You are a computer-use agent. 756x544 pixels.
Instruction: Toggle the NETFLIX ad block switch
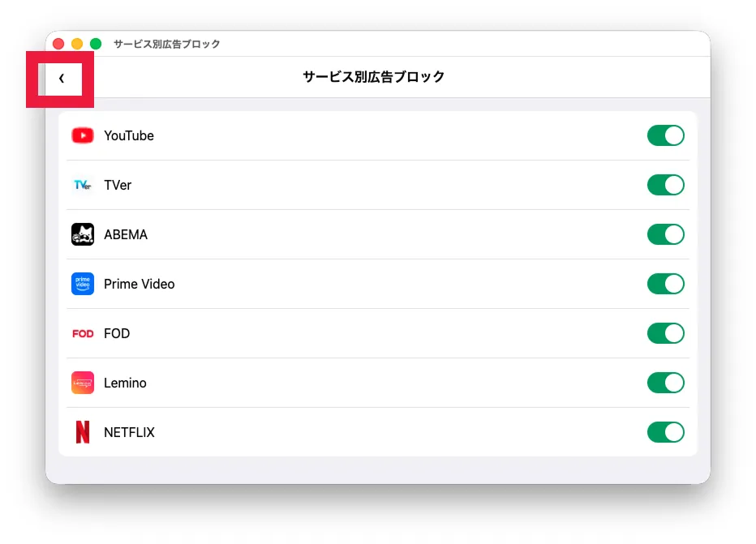tap(665, 432)
